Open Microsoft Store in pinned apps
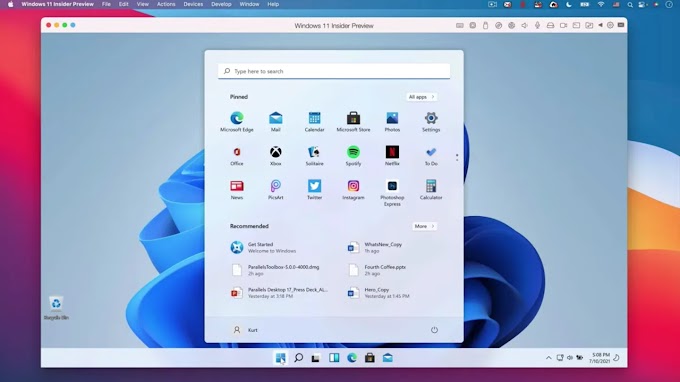The height and width of the screenshot is (382, 680). 353,121
